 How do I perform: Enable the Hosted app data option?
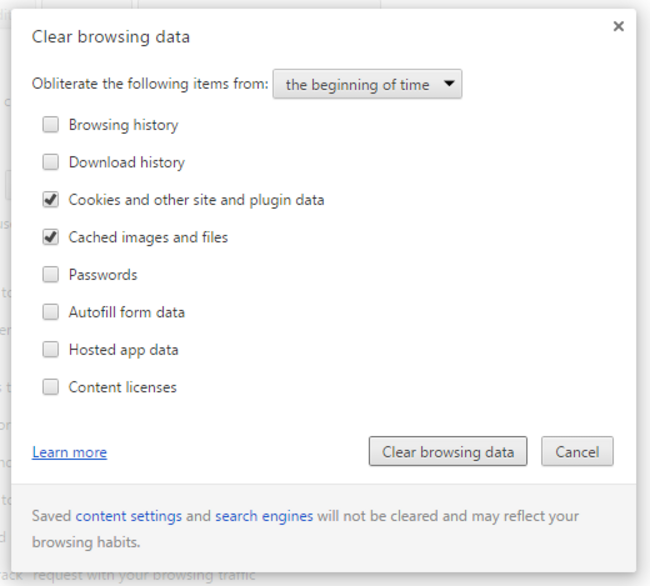tap(51, 349)
